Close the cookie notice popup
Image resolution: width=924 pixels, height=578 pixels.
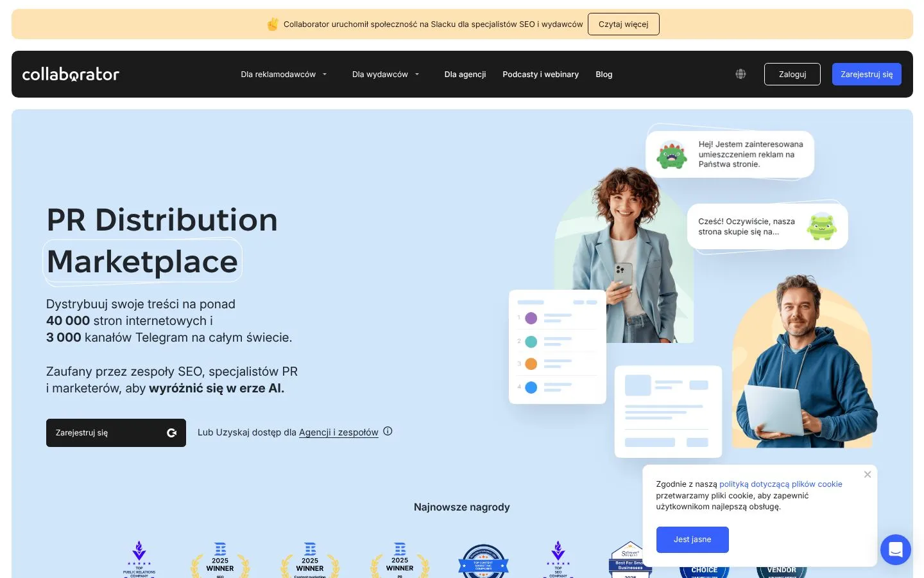click(x=868, y=475)
